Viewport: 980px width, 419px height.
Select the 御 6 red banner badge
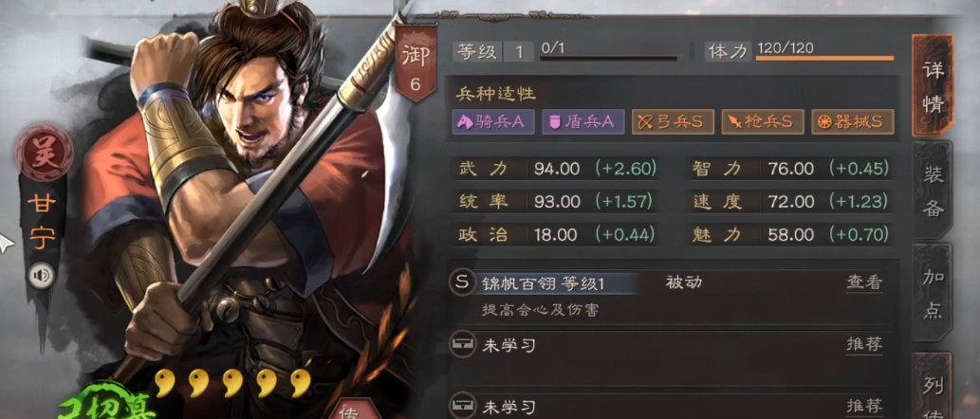coord(415,64)
